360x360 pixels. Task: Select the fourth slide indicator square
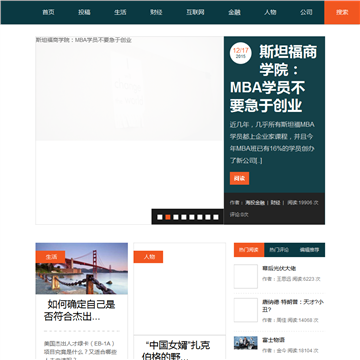[x=184, y=217]
